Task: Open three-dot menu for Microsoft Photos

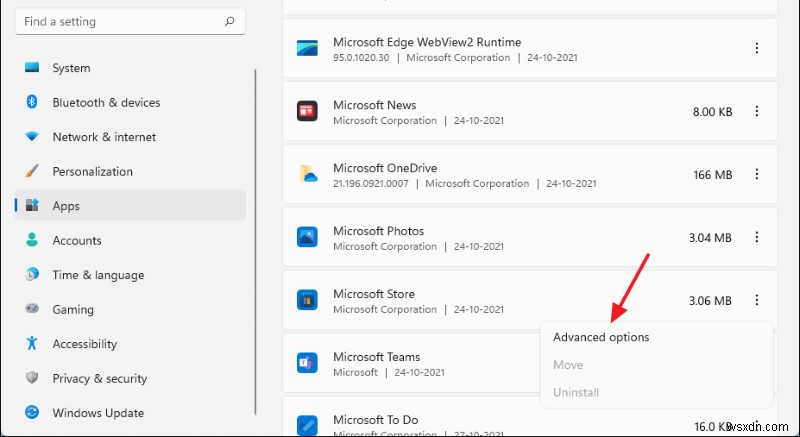Action: [x=757, y=237]
